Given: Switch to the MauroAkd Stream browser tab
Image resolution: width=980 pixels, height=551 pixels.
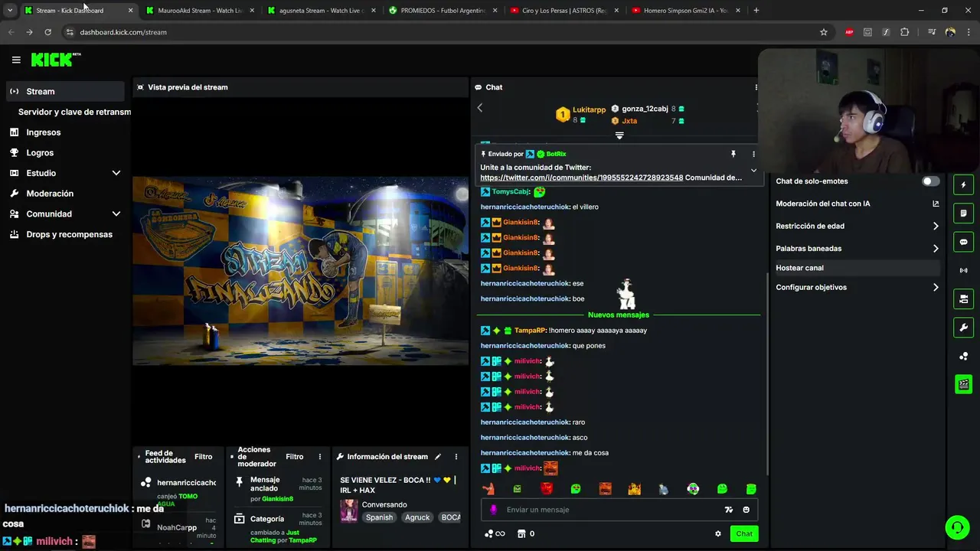Looking at the screenshot, I should pyautogui.click(x=201, y=11).
